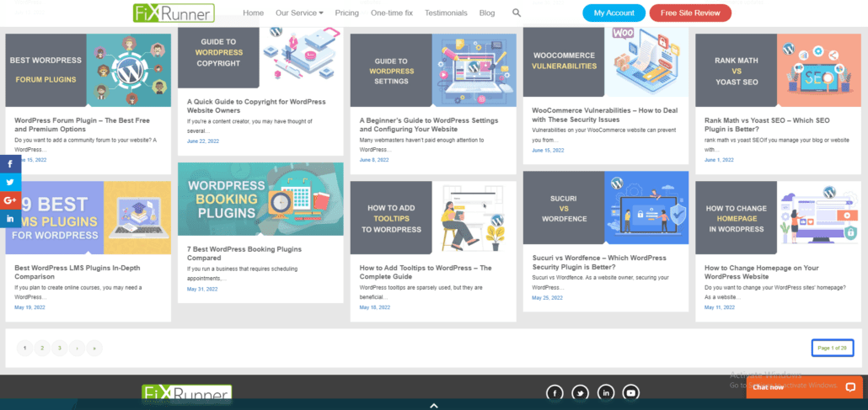
Task: Open WordPress Booking Plugins thumbnail
Action: click(260, 200)
